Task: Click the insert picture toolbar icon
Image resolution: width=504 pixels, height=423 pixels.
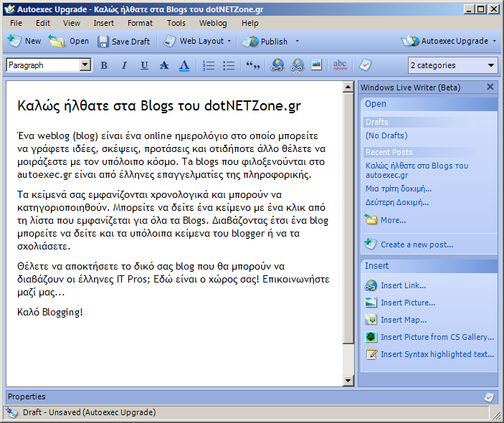Action: [x=316, y=65]
